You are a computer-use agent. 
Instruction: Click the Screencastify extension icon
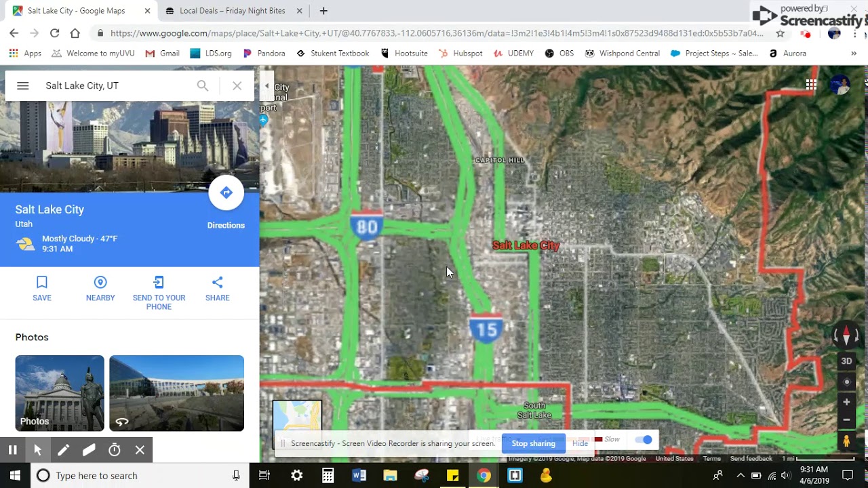(x=806, y=33)
